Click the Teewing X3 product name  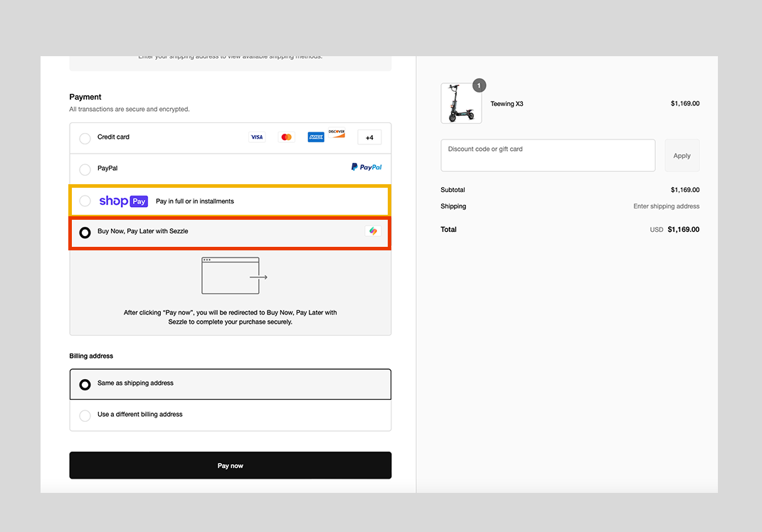click(507, 104)
